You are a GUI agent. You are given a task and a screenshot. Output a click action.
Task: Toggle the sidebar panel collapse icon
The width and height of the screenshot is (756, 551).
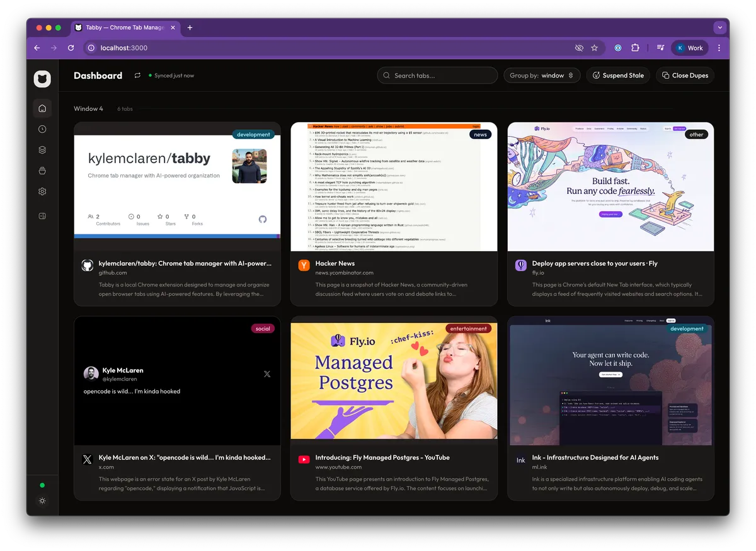[42, 216]
